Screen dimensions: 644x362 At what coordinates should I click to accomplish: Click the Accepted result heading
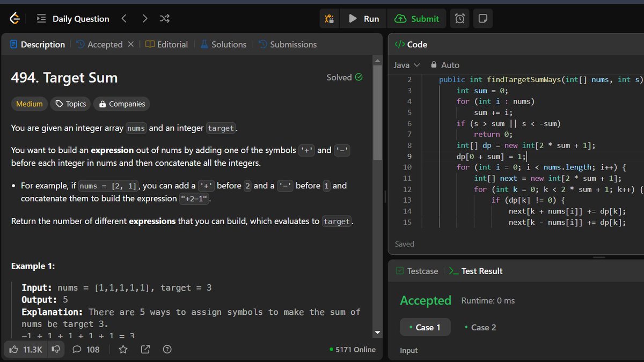click(426, 301)
